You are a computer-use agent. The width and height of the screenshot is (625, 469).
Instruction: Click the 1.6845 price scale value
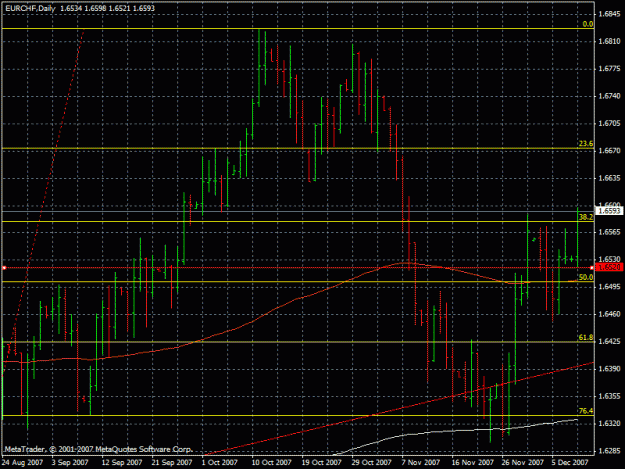point(610,14)
